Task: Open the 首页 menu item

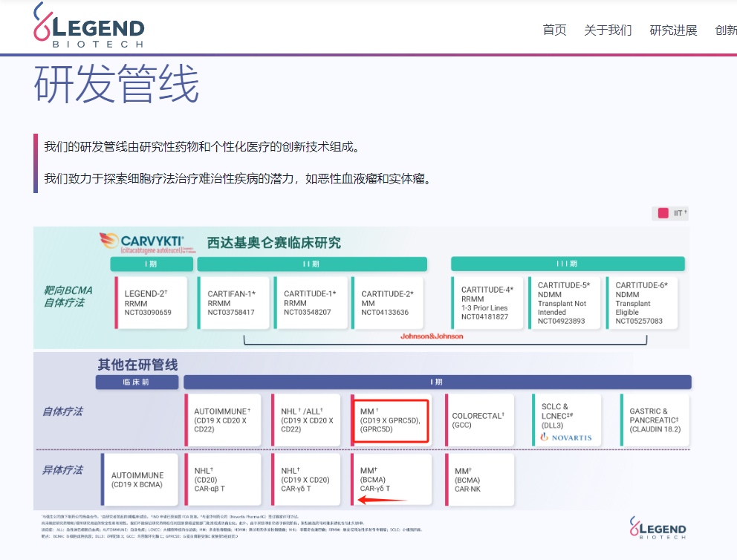Action: point(555,30)
